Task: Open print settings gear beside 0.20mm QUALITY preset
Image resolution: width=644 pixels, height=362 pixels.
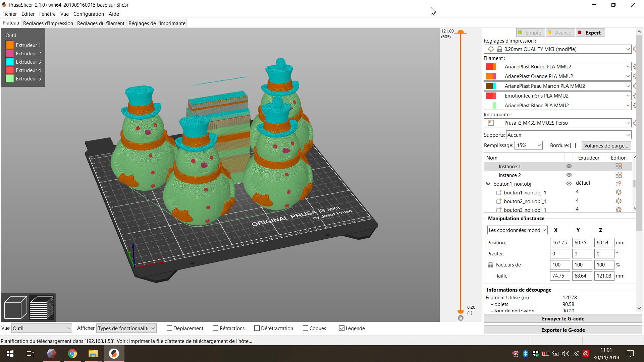Action: [x=635, y=49]
